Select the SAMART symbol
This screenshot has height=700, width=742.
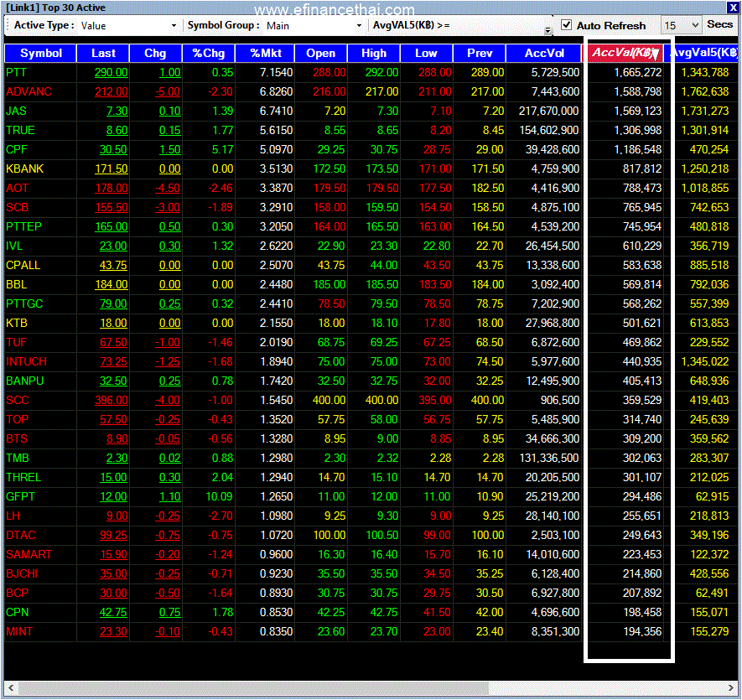(29, 555)
